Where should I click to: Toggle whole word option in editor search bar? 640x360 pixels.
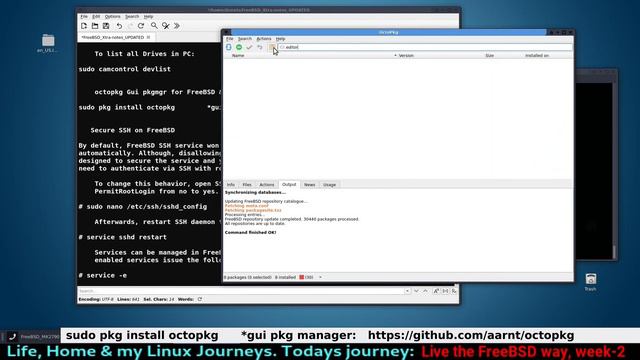point(445,291)
